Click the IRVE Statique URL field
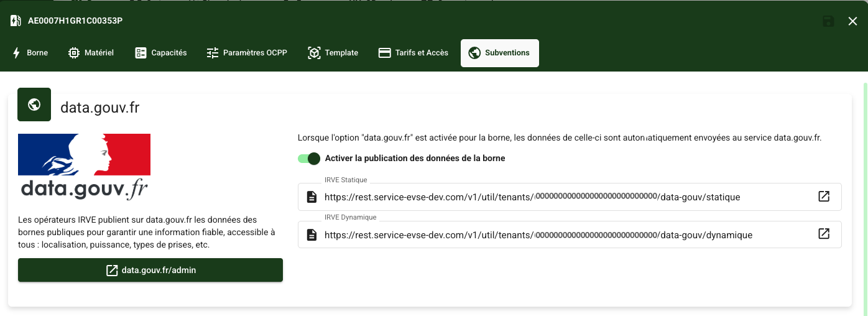 [x=570, y=197]
